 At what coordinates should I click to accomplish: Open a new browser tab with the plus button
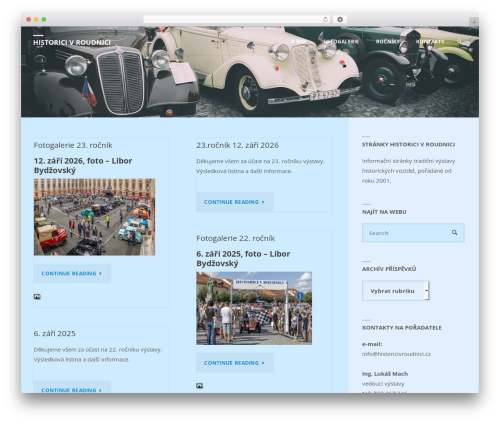pos(474,22)
